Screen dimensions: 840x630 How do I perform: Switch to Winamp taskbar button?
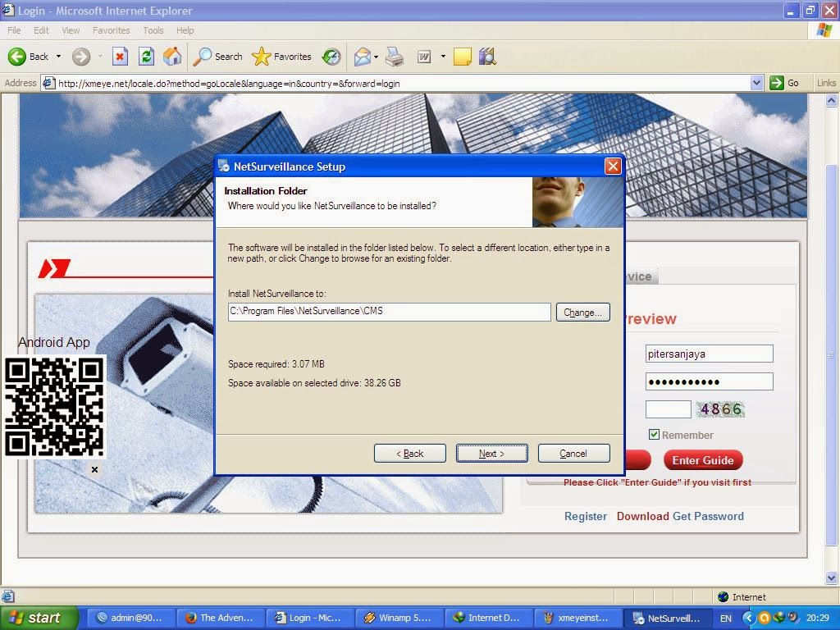399,618
